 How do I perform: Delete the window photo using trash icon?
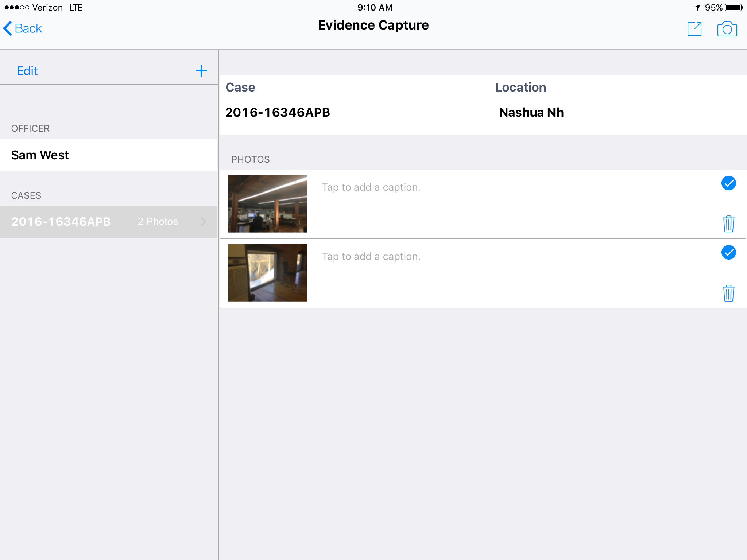(x=728, y=293)
